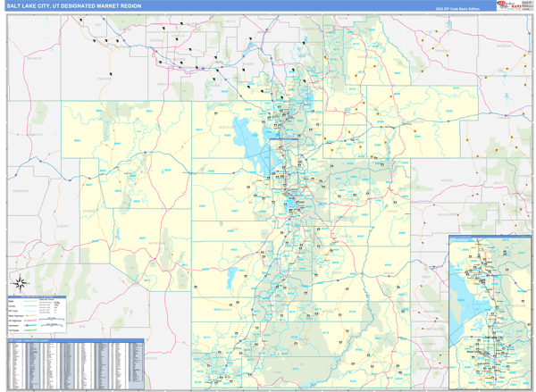Click the TOOELE county label

(x=228, y=188)
